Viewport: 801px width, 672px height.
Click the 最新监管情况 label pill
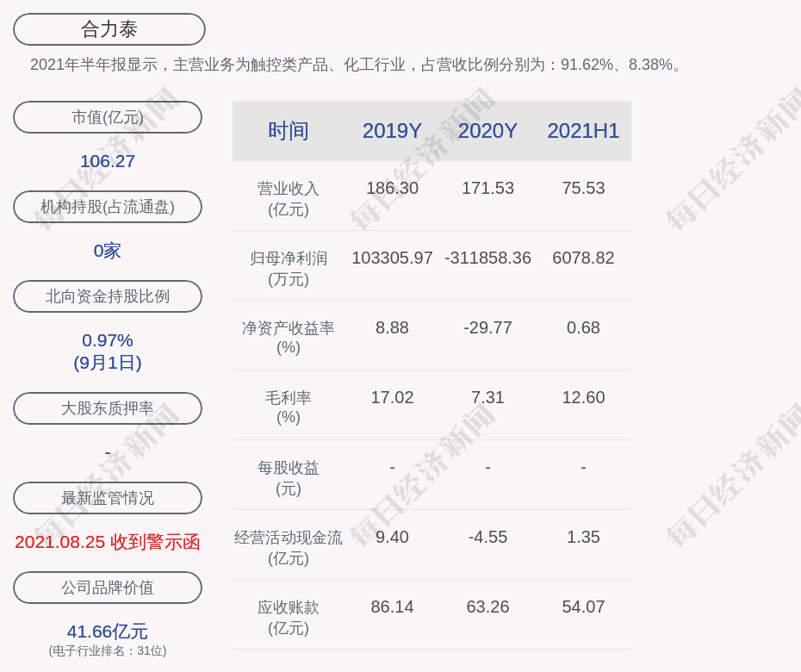click(x=108, y=498)
